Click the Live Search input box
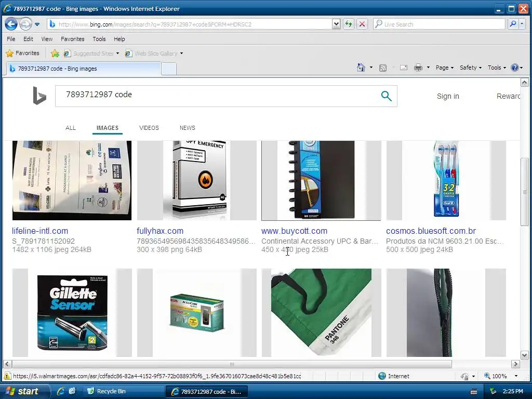The image size is (532, 399). point(439,24)
